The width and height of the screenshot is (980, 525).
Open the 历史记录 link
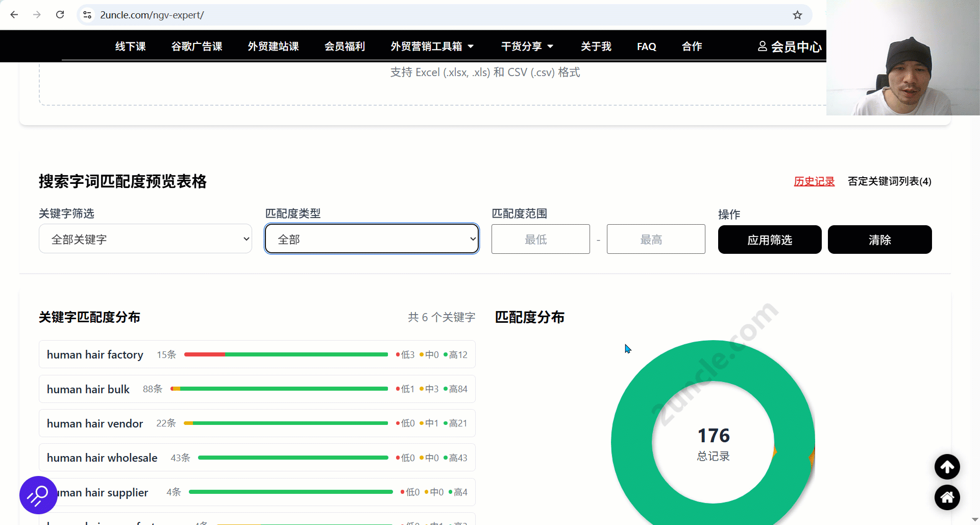pos(814,181)
